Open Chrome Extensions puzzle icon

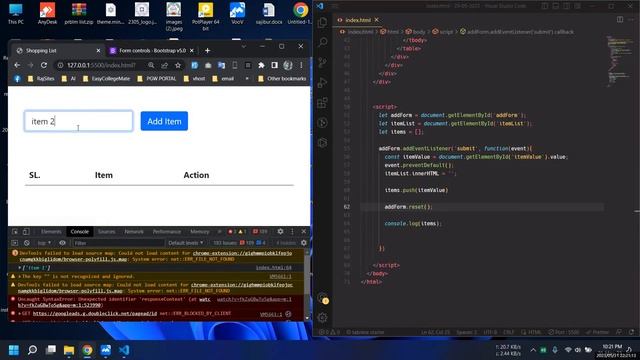(261, 65)
